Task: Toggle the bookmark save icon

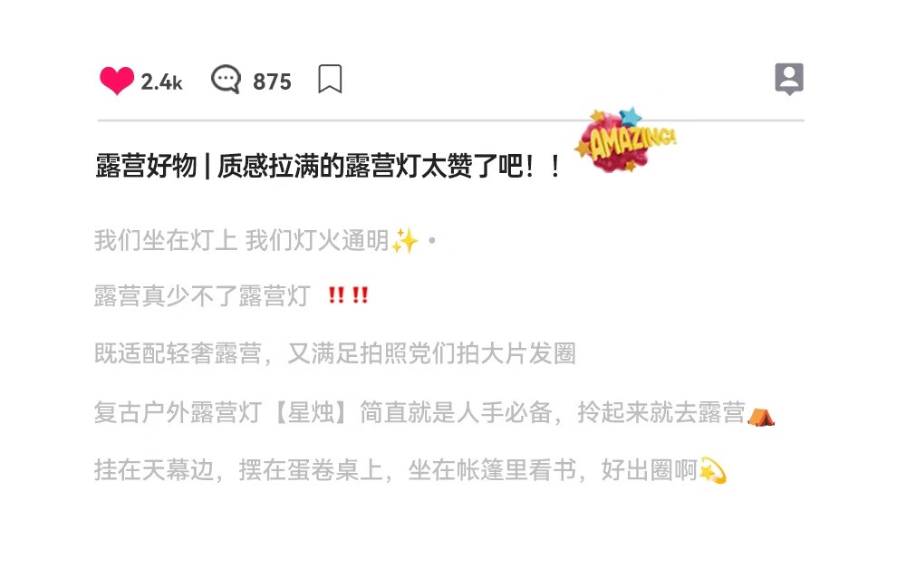Action: click(330, 79)
